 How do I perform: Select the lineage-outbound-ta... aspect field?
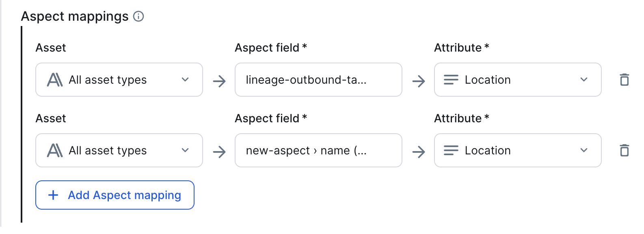[x=318, y=80]
